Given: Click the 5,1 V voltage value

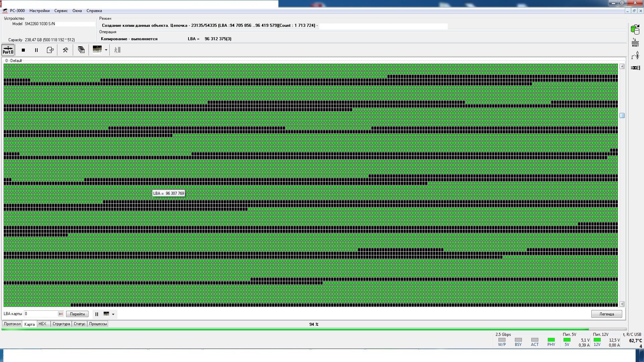Looking at the screenshot, I should 585,340.
